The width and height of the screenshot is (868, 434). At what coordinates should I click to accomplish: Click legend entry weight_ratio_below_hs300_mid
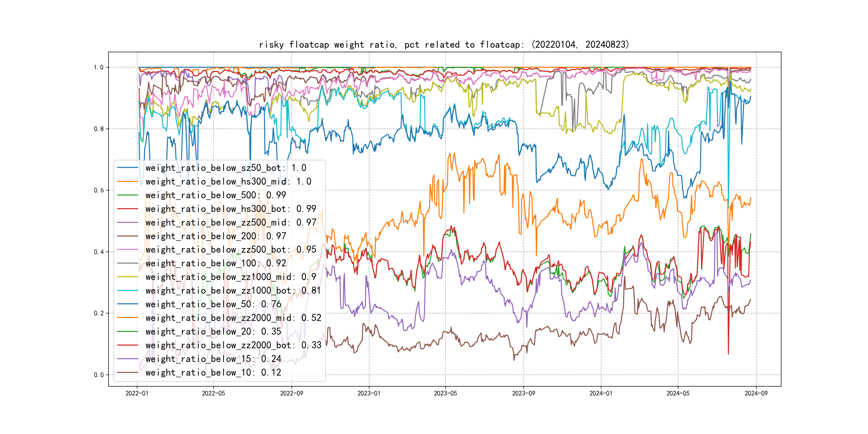pyautogui.click(x=228, y=182)
